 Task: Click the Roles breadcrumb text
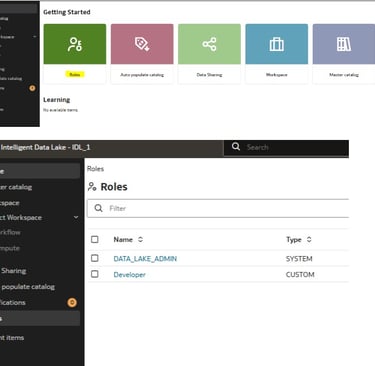click(x=95, y=169)
